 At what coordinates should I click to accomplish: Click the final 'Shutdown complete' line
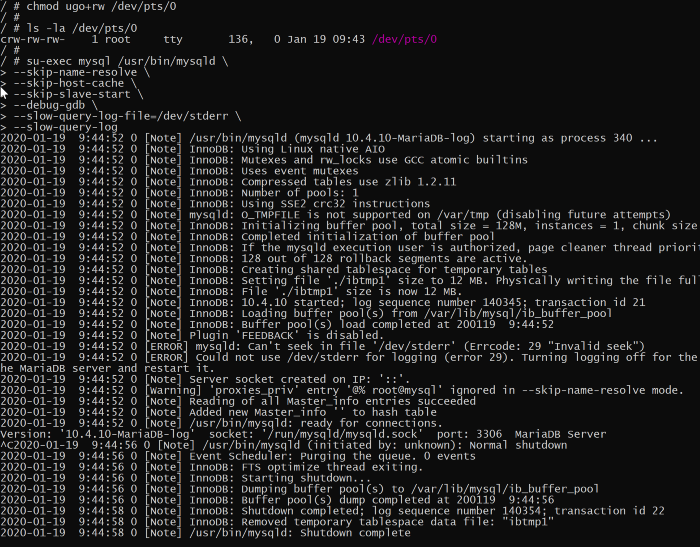pyautogui.click(x=205, y=533)
